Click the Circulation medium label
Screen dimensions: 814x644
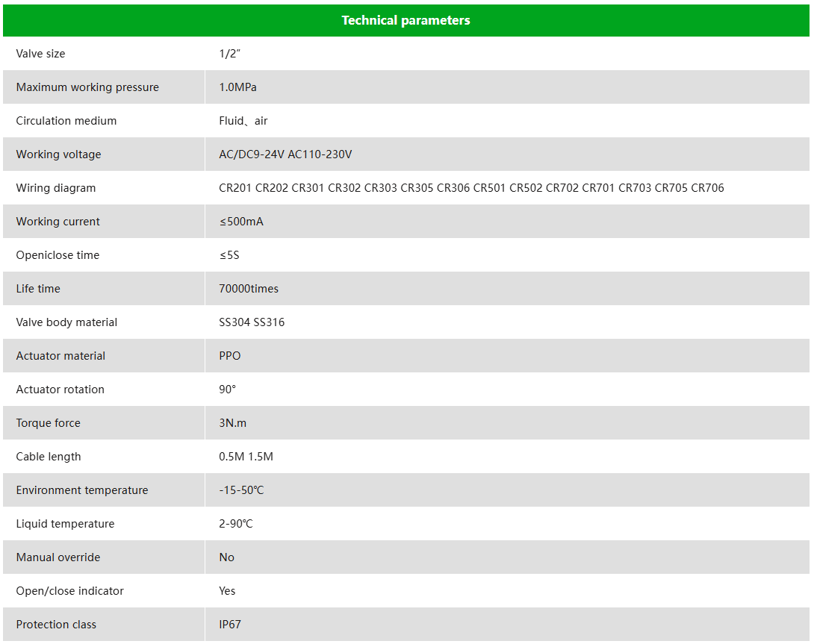tap(66, 121)
